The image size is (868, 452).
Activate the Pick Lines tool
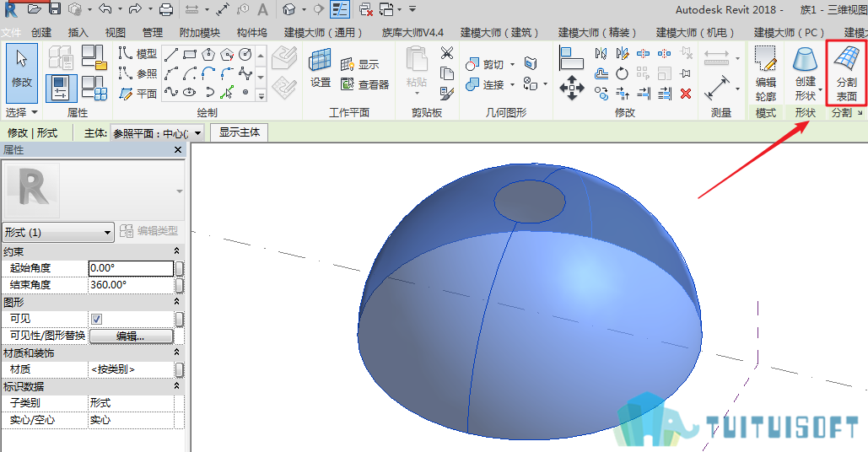tap(227, 92)
